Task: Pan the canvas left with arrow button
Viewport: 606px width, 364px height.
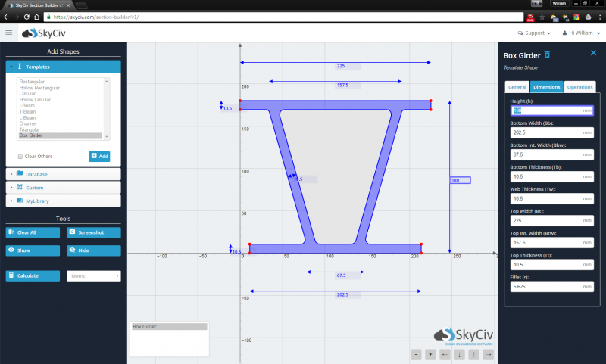Action: (x=445, y=354)
